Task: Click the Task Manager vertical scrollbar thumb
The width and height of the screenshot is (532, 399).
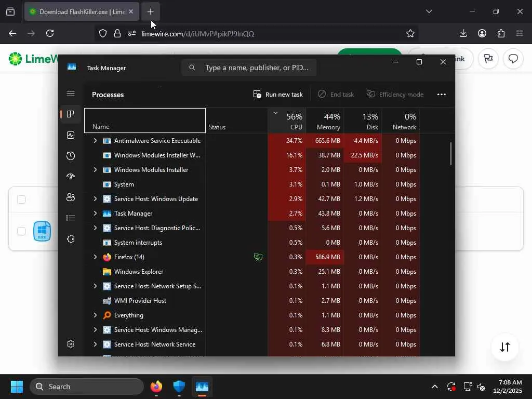Action: point(451,154)
